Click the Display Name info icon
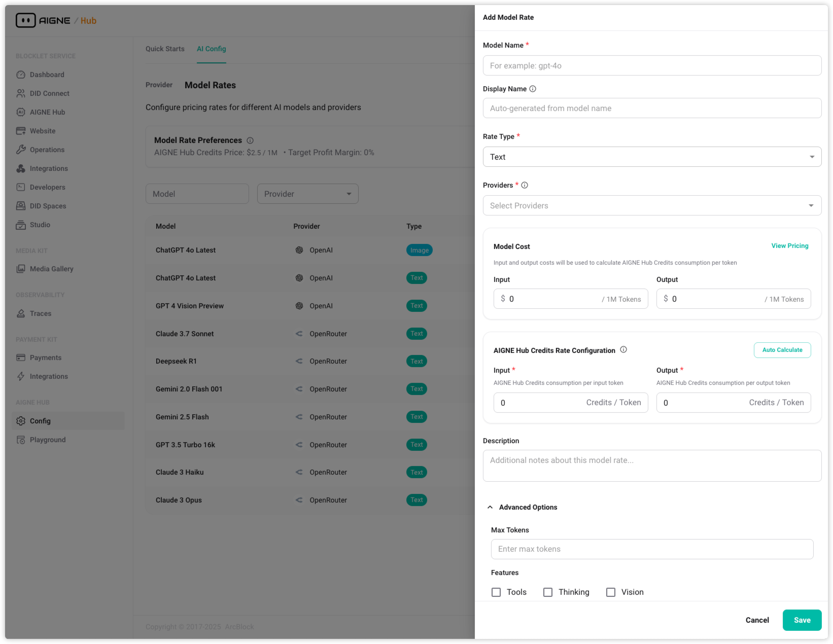Screen dimensions: 833x644 (533, 89)
